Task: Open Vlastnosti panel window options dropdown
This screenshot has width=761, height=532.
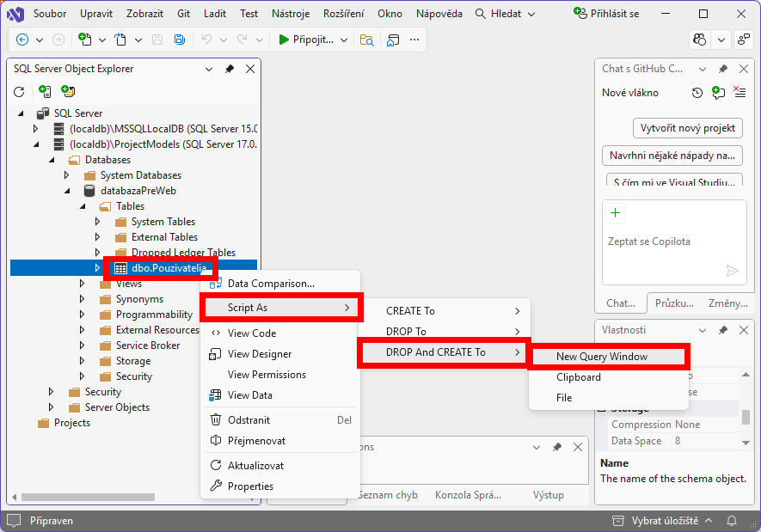Action: tap(703, 330)
